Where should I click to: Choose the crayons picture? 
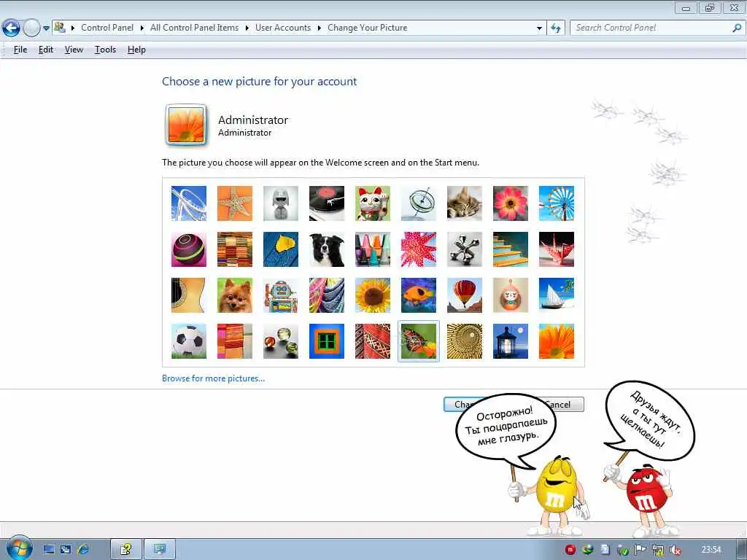373,249
